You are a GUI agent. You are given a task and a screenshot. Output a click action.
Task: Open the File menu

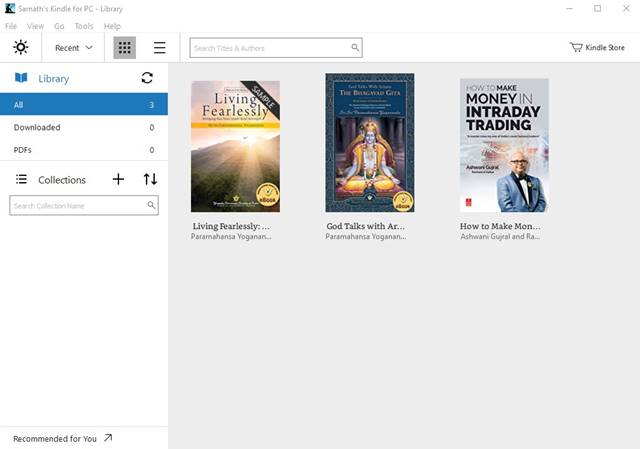11,26
